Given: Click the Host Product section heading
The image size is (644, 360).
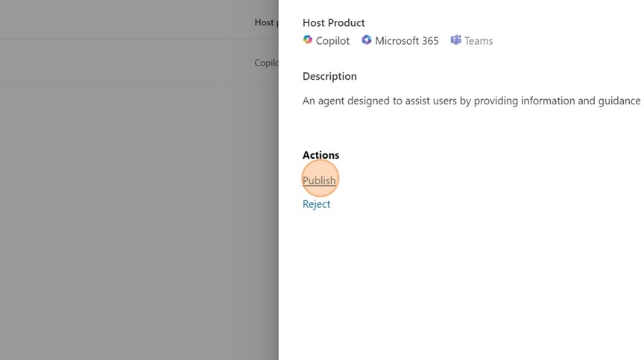Looking at the screenshot, I should tap(333, 23).
